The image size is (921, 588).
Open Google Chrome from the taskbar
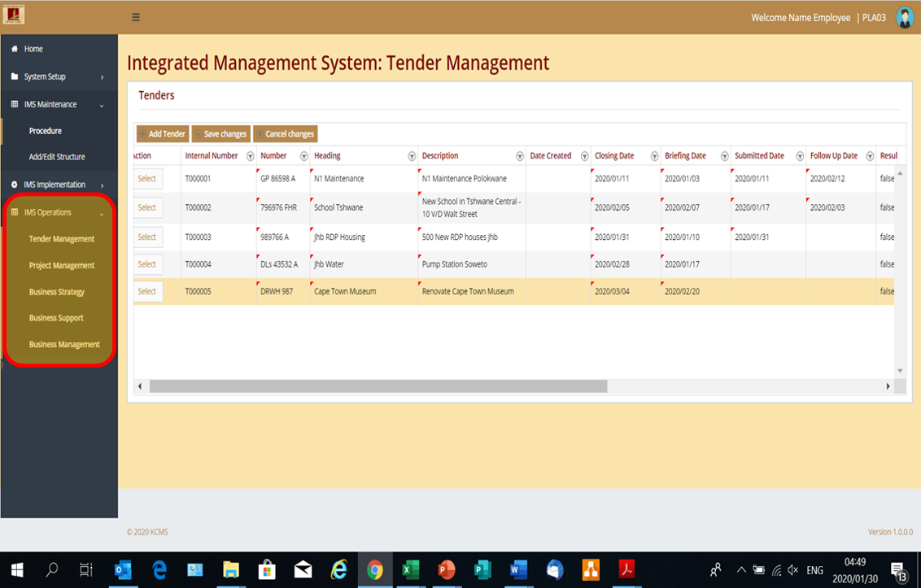point(374,570)
